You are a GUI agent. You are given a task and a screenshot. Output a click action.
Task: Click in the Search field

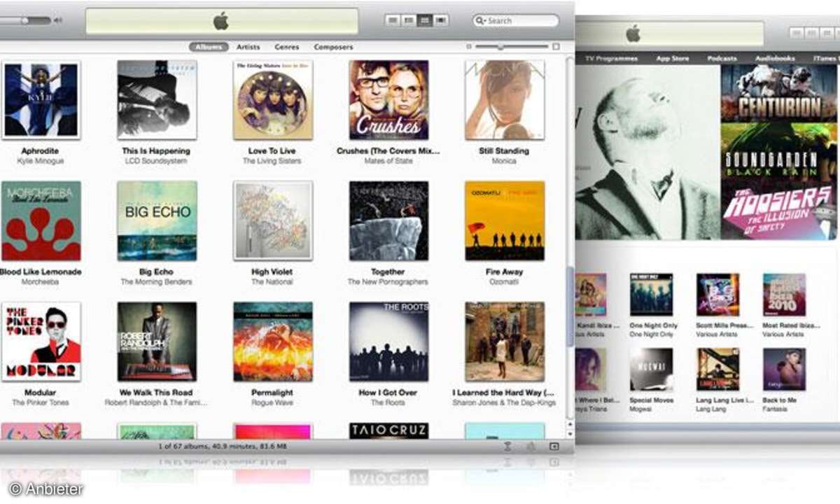click(516, 21)
